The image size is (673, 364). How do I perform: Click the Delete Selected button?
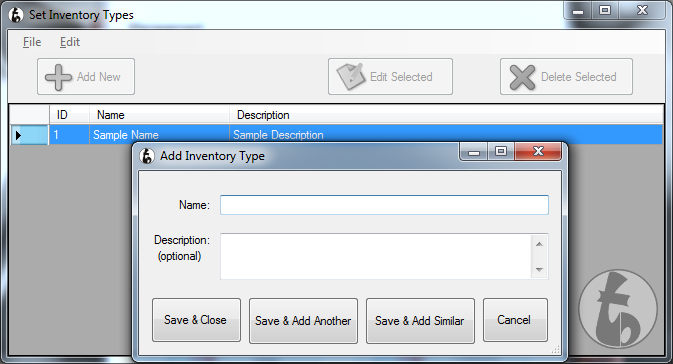pos(566,77)
